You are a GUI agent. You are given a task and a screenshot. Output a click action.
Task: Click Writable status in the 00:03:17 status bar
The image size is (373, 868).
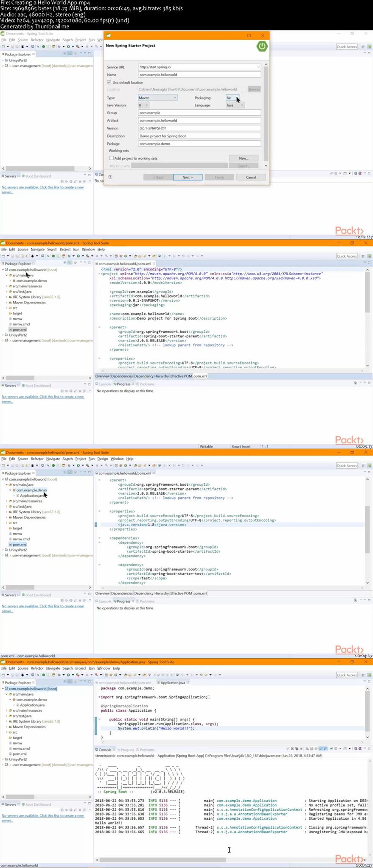coord(206,446)
